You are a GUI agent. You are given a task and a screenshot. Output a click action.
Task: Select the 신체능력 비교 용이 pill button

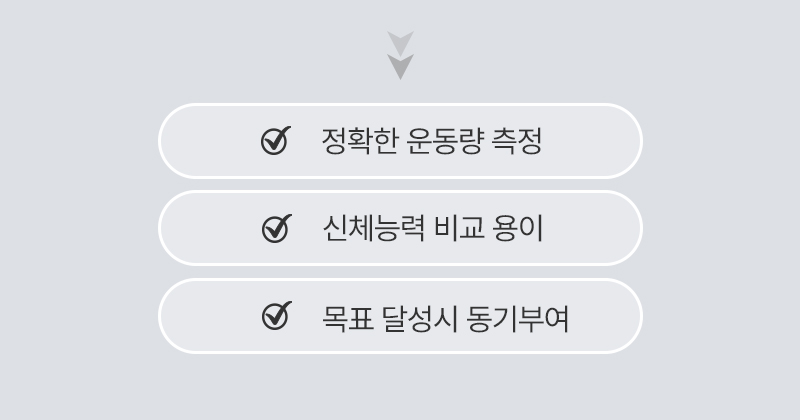click(x=400, y=229)
